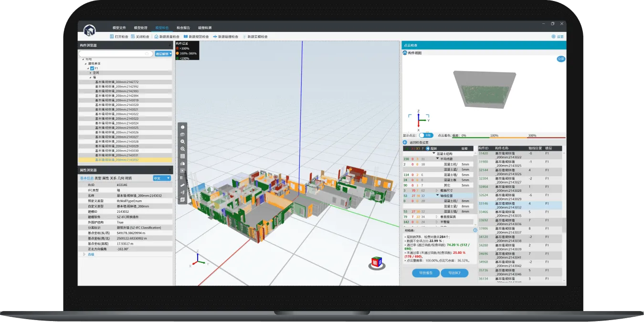Click the back arrow beside 返回检查设置
The image size is (644, 322).
pos(405,142)
